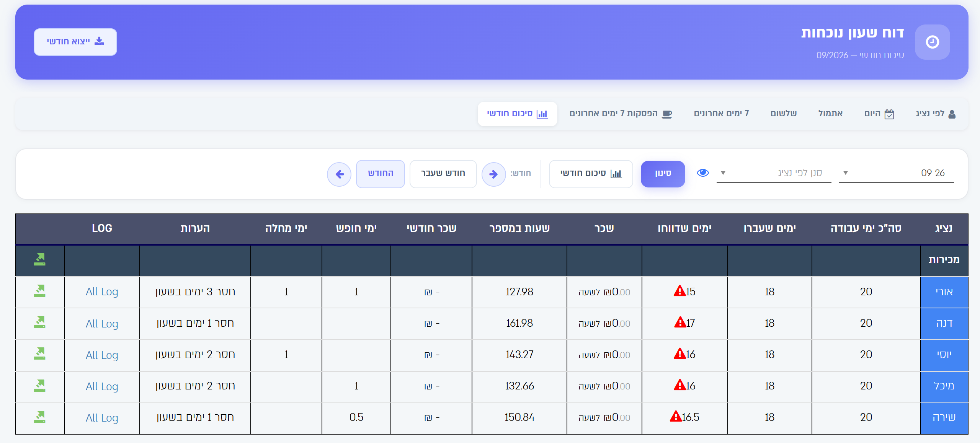The image size is (980, 443).
Task: Apply the סינון filter button
Action: click(x=663, y=174)
